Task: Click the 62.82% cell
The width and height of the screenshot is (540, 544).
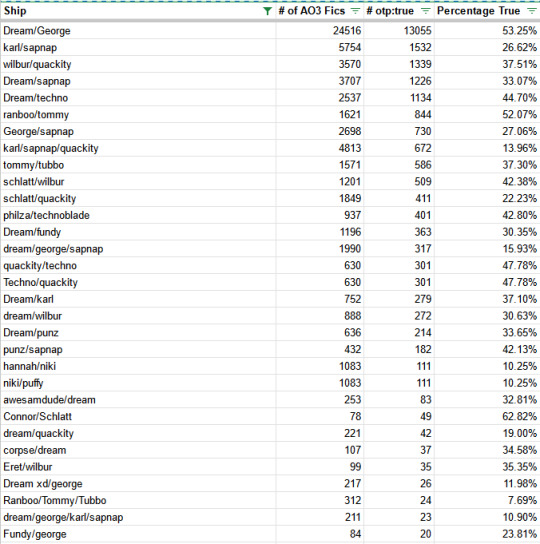Action: click(487, 416)
